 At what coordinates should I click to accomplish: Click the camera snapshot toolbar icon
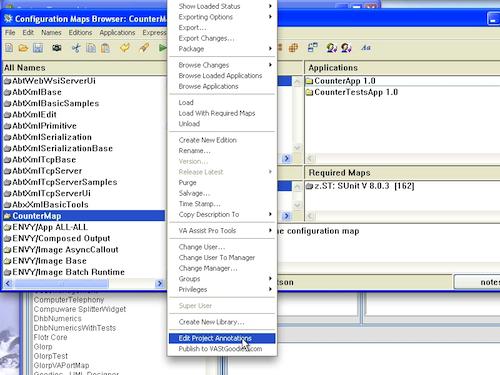pyautogui.click(x=57, y=48)
